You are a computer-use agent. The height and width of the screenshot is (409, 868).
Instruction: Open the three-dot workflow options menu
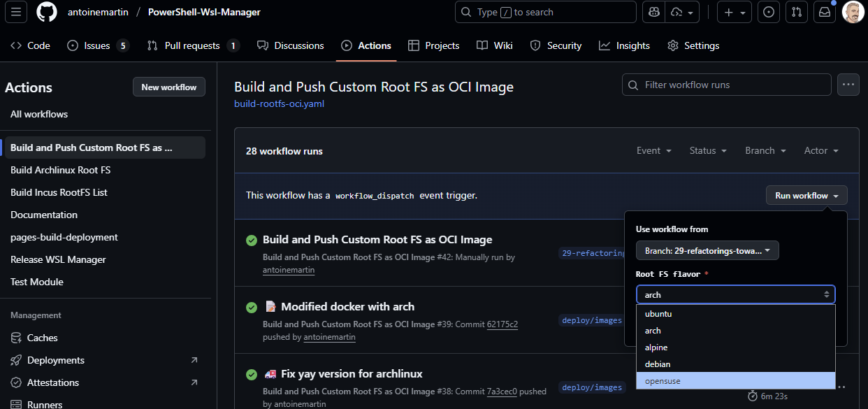(848, 85)
